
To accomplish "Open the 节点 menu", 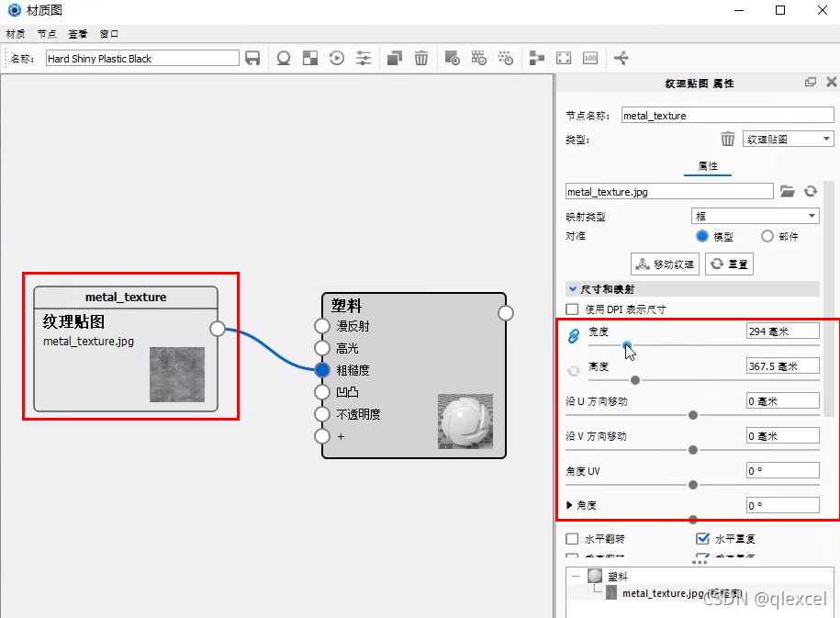I will [x=47, y=34].
